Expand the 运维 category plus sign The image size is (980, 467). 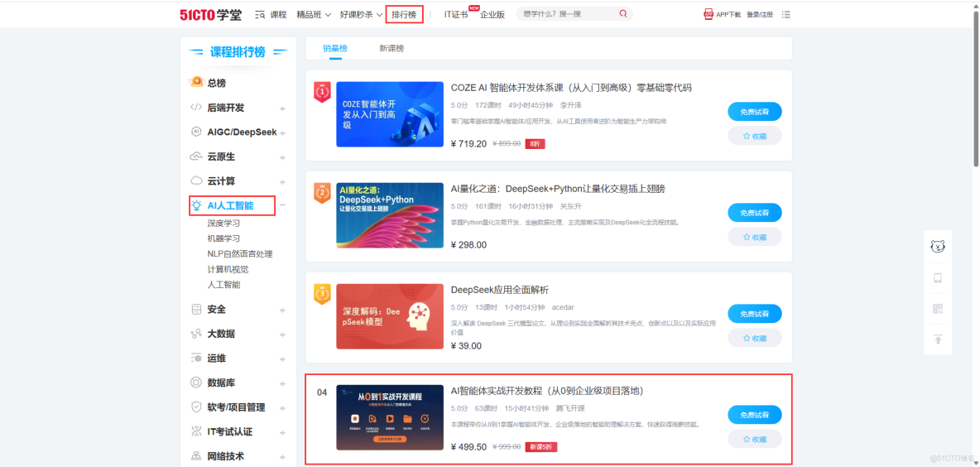[282, 359]
